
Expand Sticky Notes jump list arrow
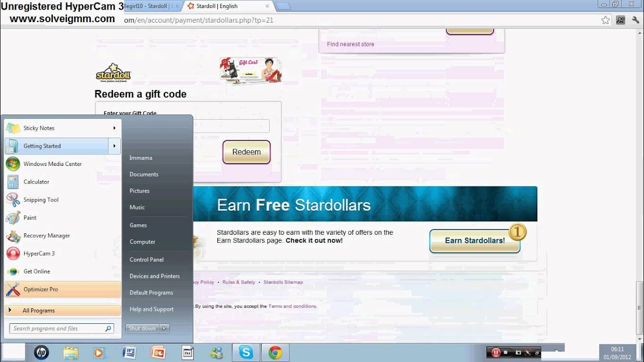pos(115,128)
